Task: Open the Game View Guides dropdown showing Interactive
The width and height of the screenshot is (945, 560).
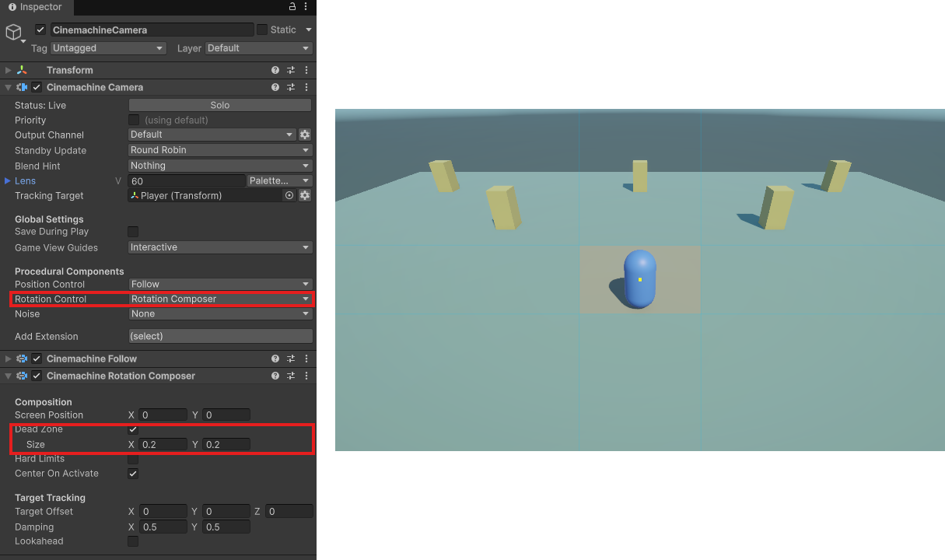Action: [x=220, y=247]
